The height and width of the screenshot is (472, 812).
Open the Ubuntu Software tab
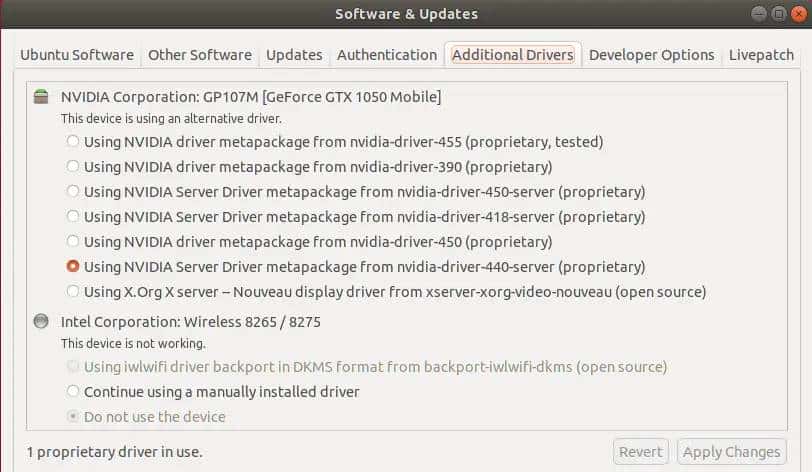77,55
